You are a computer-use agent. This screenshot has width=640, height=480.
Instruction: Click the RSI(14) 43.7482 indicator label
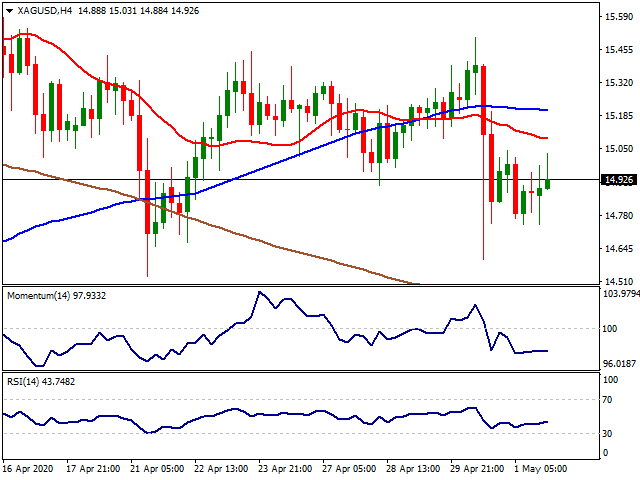(41, 382)
